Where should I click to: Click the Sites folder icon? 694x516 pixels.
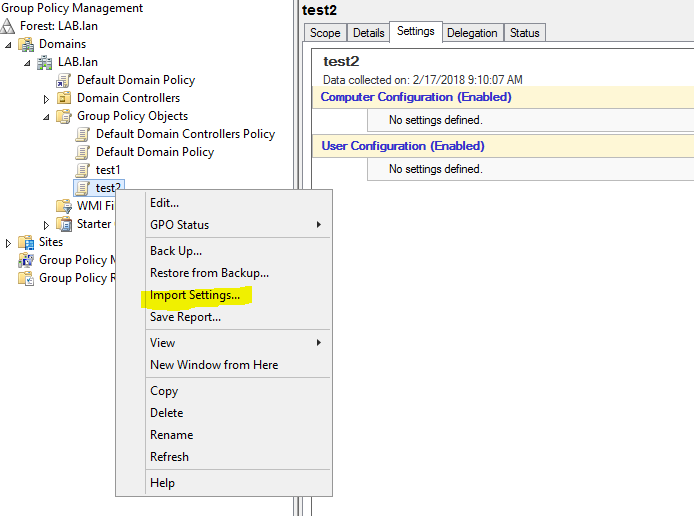coord(26,242)
